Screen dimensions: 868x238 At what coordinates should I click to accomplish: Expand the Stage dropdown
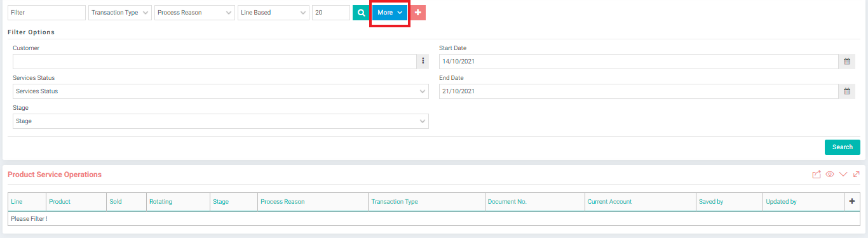coord(220,121)
